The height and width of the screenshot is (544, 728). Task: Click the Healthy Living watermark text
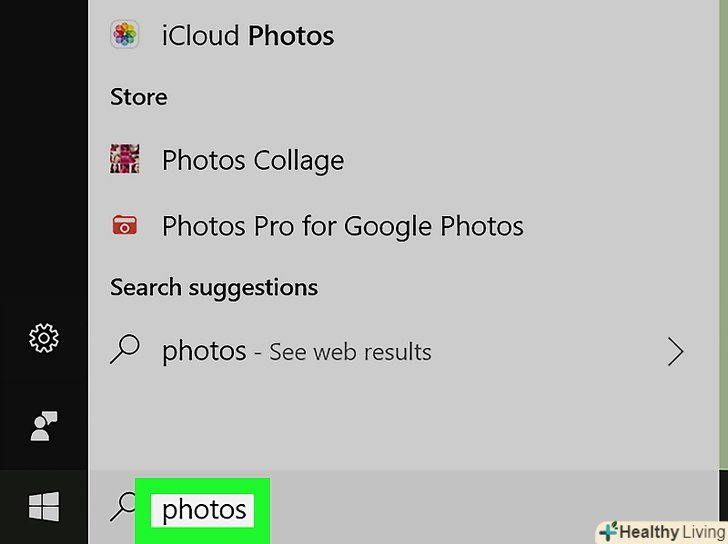[670, 531]
